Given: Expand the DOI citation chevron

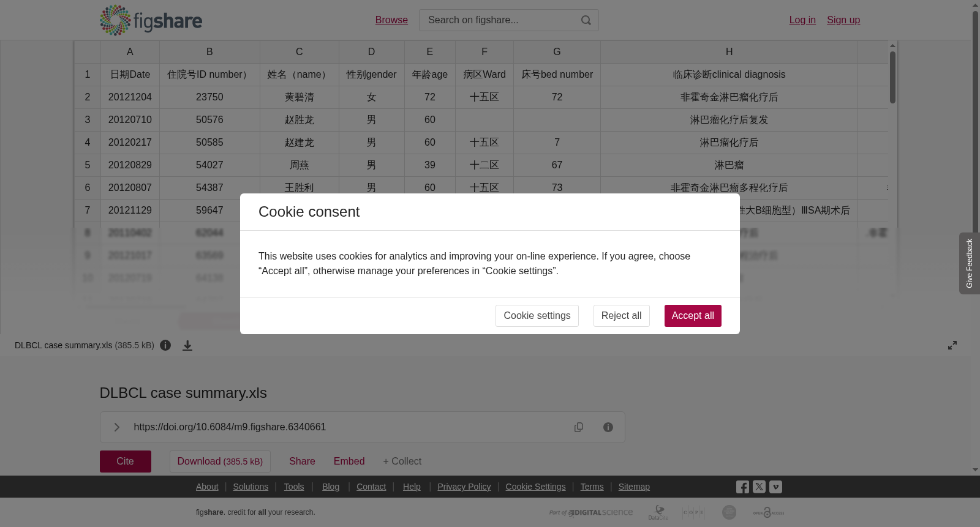Looking at the screenshot, I should (x=117, y=427).
